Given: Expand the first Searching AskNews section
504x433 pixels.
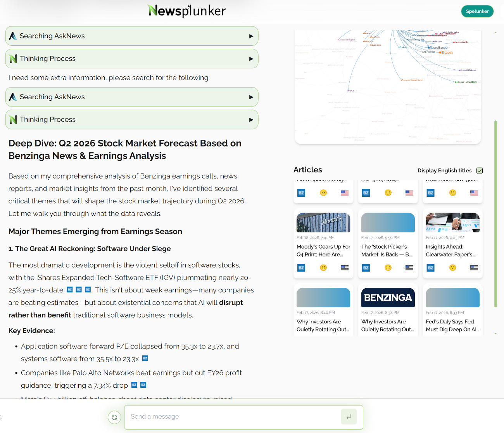Looking at the screenshot, I should pyautogui.click(x=132, y=36).
